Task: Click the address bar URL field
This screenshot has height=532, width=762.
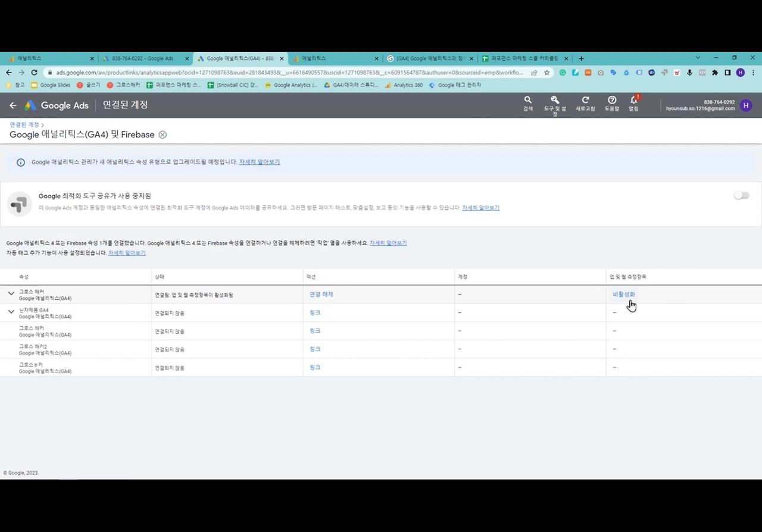Action: (289, 73)
